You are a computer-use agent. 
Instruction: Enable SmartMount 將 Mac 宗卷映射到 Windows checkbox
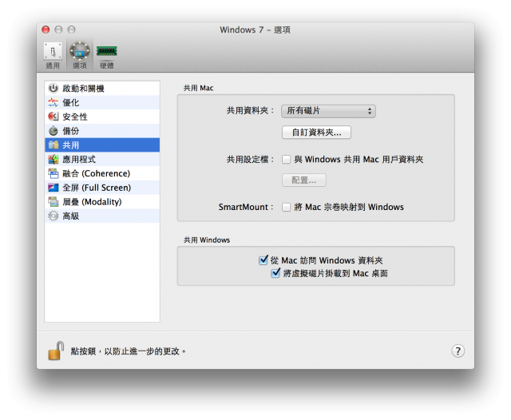[x=286, y=207]
